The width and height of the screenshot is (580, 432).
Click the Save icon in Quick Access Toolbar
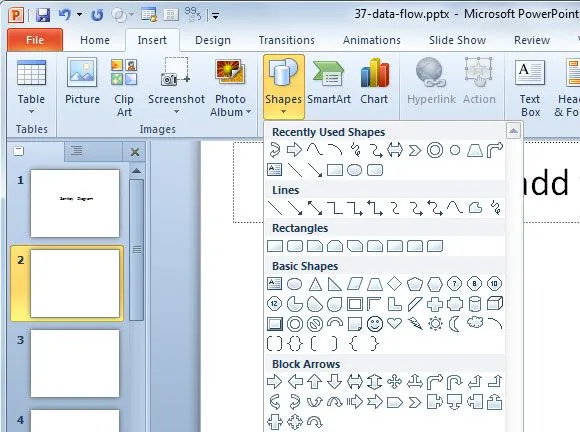43,15
